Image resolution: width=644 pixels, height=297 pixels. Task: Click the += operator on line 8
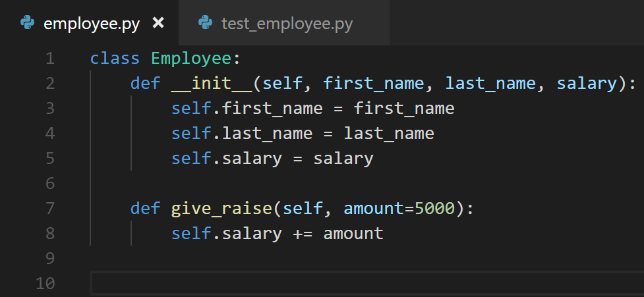click(x=303, y=233)
